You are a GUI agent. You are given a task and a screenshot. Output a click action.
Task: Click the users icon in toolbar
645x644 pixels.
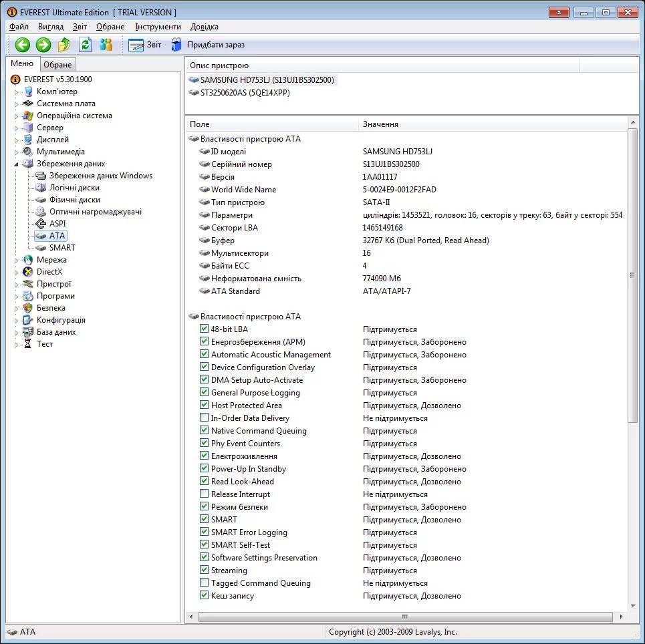(x=106, y=45)
